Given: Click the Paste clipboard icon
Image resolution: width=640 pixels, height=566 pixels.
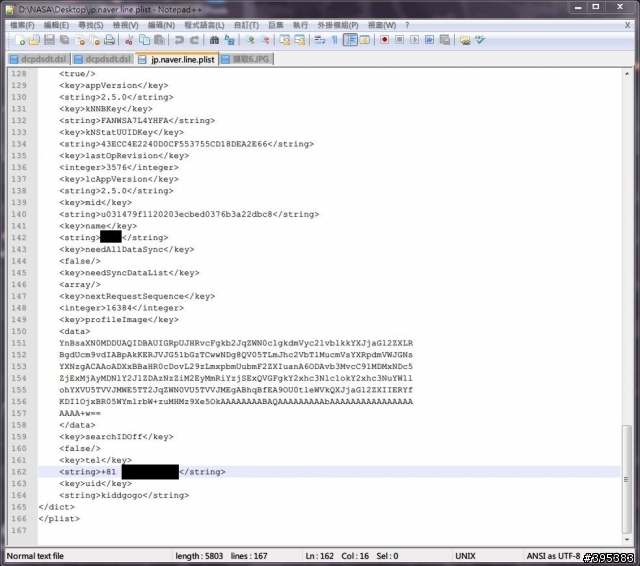Looking at the screenshot, I should [x=160, y=40].
